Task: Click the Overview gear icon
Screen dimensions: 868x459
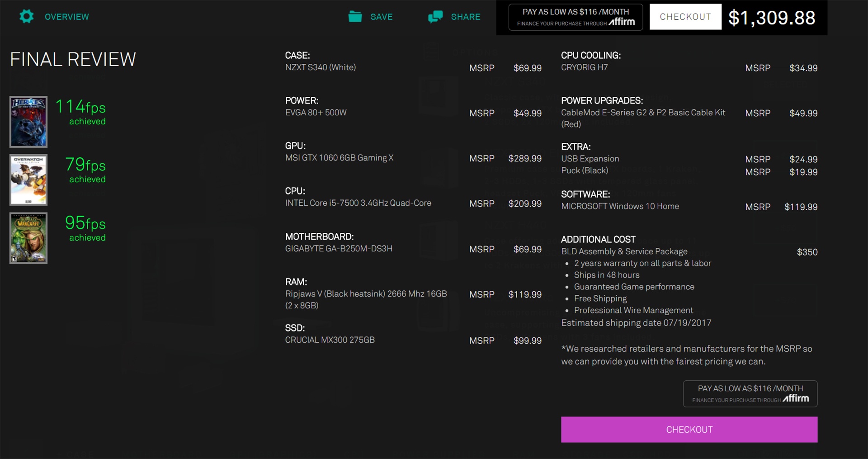Action: coord(27,17)
